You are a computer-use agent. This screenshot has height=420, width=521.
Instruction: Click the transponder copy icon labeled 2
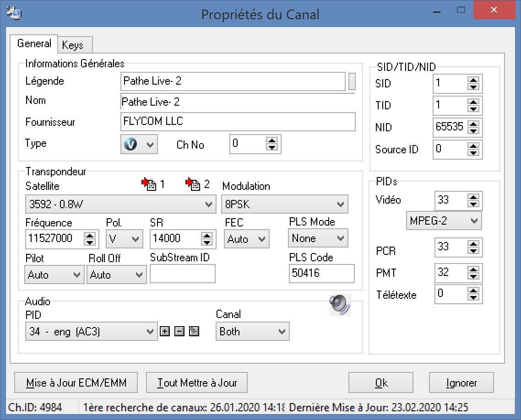click(x=193, y=184)
